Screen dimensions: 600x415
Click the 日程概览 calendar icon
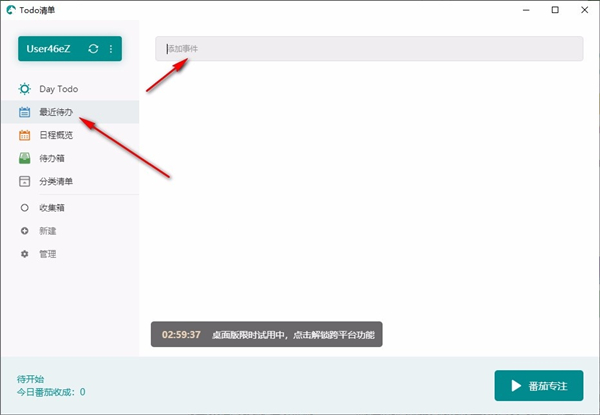coord(25,135)
